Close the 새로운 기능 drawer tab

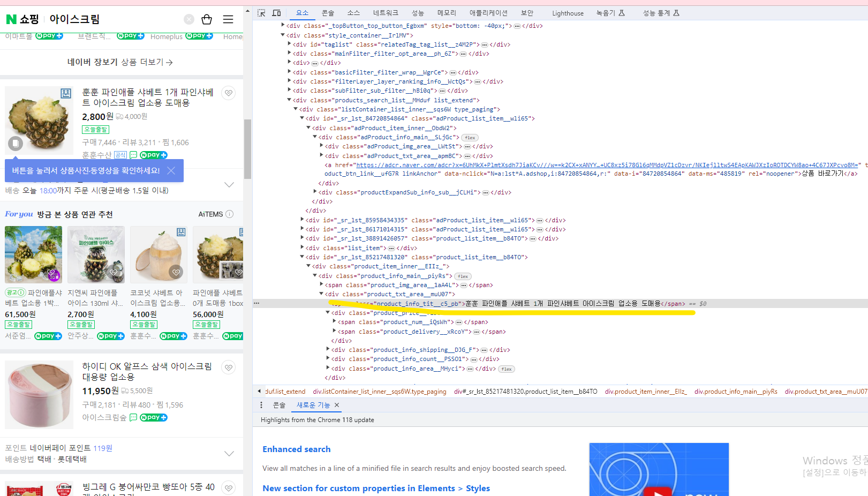pyautogui.click(x=337, y=405)
